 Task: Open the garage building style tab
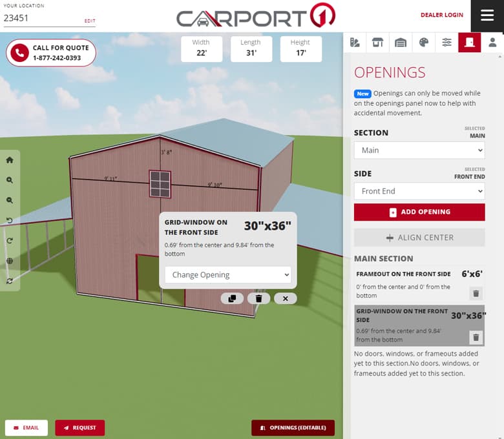click(x=401, y=43)
